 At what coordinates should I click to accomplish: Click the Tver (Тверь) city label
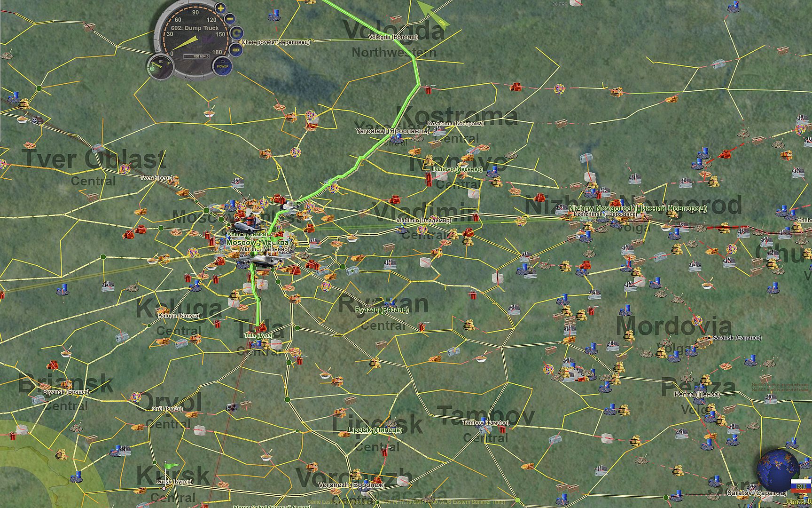[x=157, y=178]
